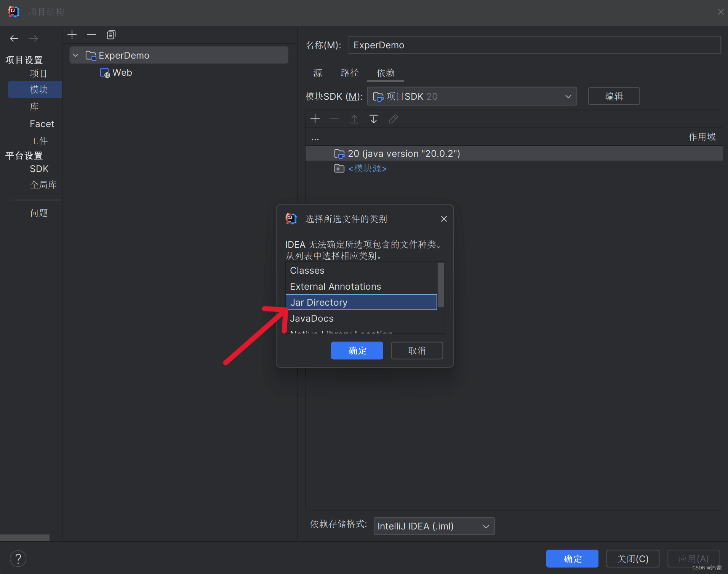Switch to the 源 tab

point(317,73)
